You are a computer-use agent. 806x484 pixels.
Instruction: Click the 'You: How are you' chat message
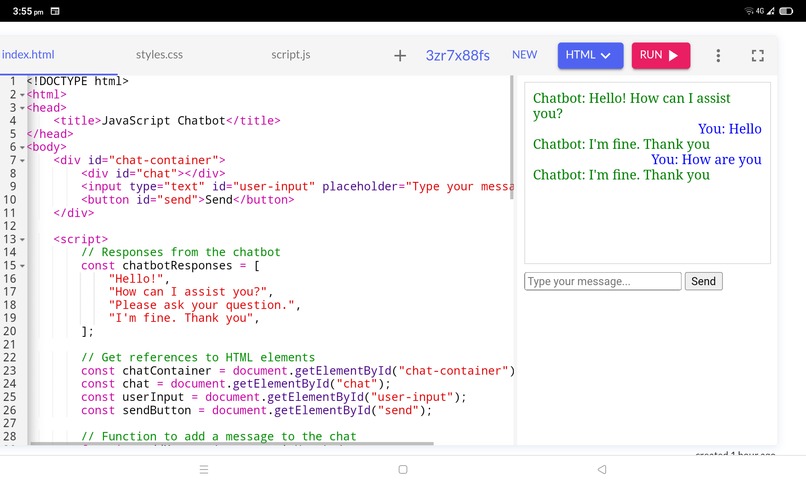706,159
